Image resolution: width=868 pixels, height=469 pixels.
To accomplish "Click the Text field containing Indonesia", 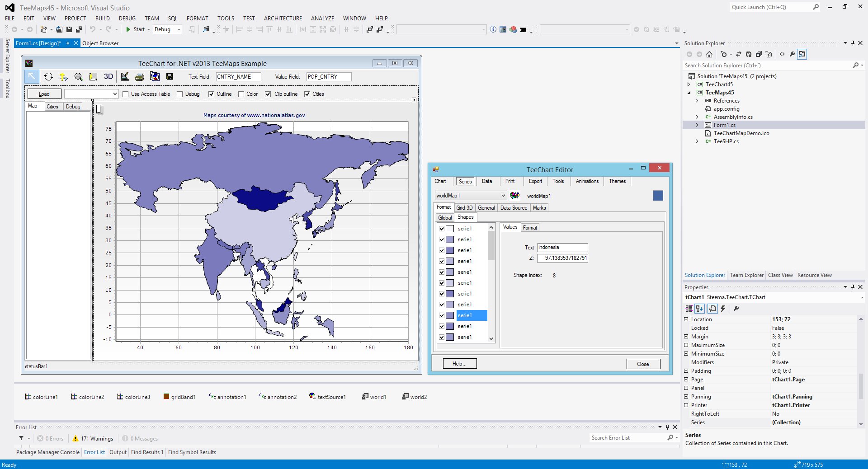I will pos(562,248).
